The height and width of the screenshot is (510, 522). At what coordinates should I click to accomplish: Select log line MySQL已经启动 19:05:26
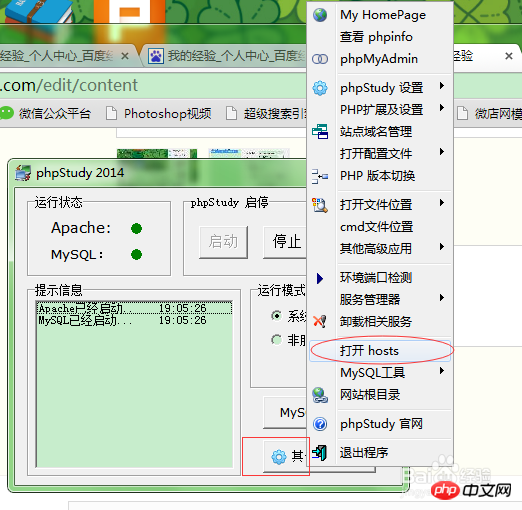(134, 320)
